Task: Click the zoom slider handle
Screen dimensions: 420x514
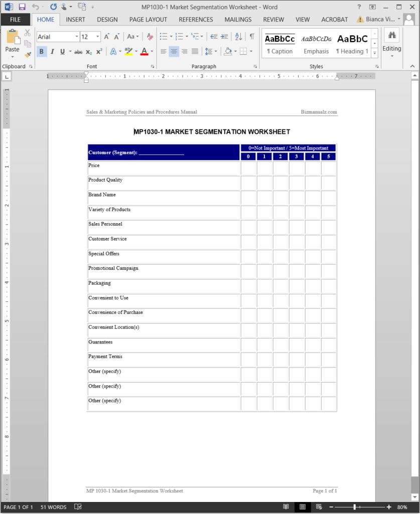Action: click(355, 507)
